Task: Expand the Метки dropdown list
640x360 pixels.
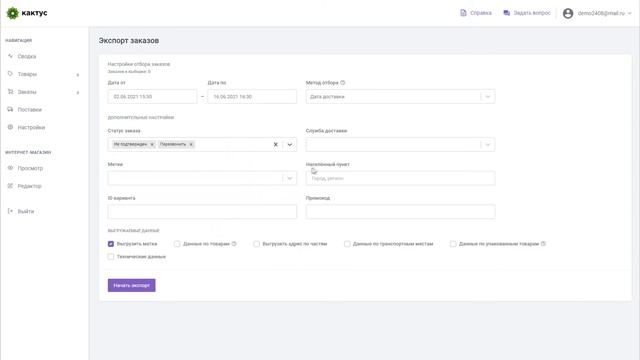Action: point(202,178)
